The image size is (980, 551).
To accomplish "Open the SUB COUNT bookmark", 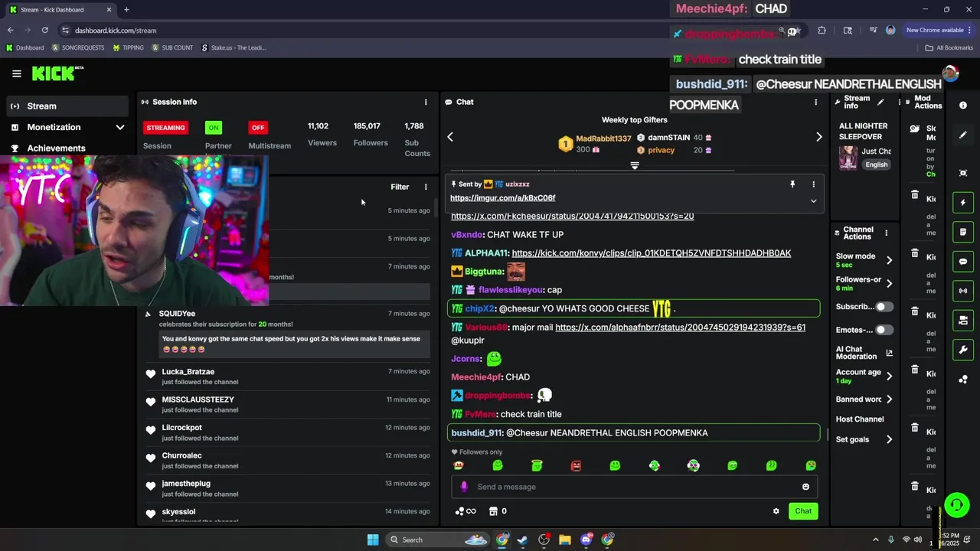I will pyautogui.click(x=172, y=47).
